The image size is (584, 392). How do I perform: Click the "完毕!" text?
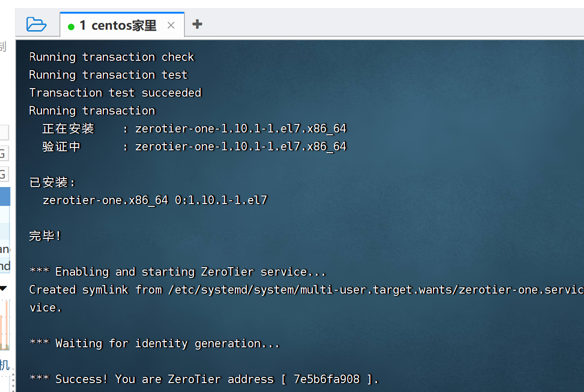(x=45, y=236)
